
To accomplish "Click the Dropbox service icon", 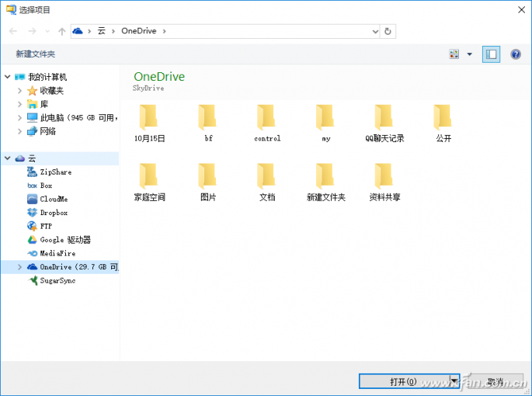I will click(x=32, y=213).
